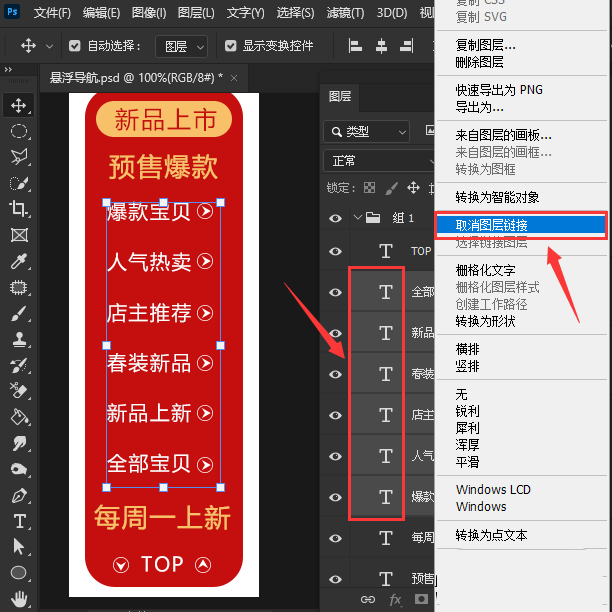The width and height of the screenshot is (612, 612).
Task: Open the 图像(I) menu
Action: (149, 13)
